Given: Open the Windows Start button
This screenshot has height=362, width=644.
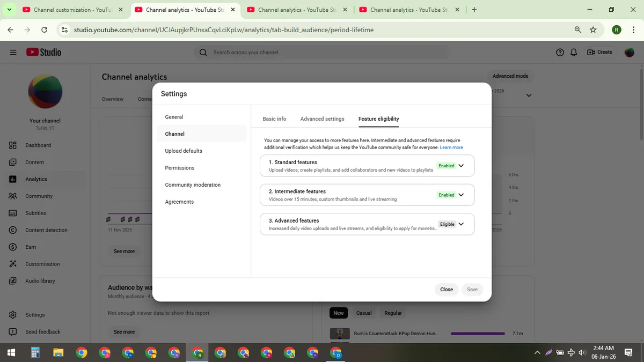Looking at the screenshot, I should click(x=11, y=353).
